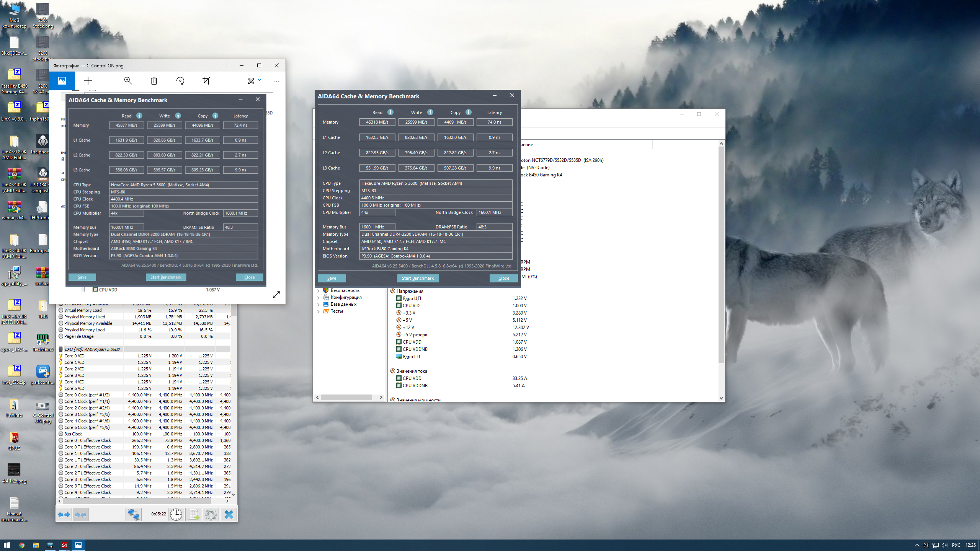Image resolution: width=980 pixels, height=551 pixels.
Task: Click the blue X close-sensors icon in HWiNFO
Action: tap(229, 515)
